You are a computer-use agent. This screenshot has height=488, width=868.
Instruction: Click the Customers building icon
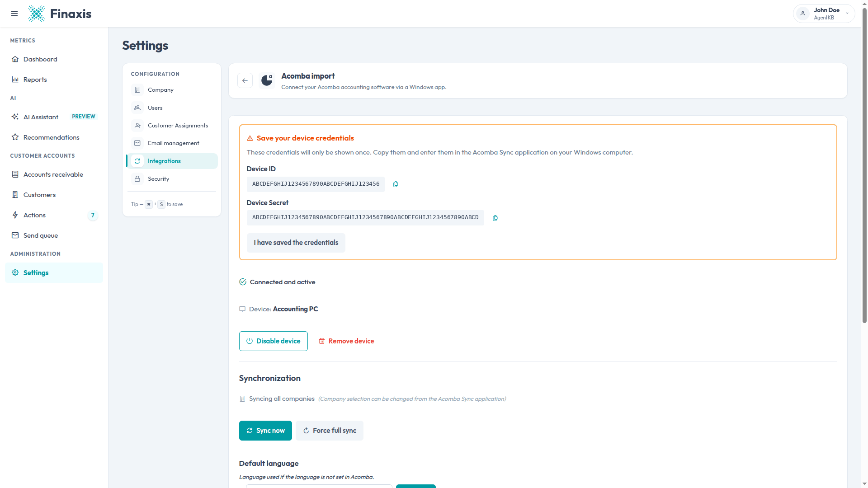15,195
